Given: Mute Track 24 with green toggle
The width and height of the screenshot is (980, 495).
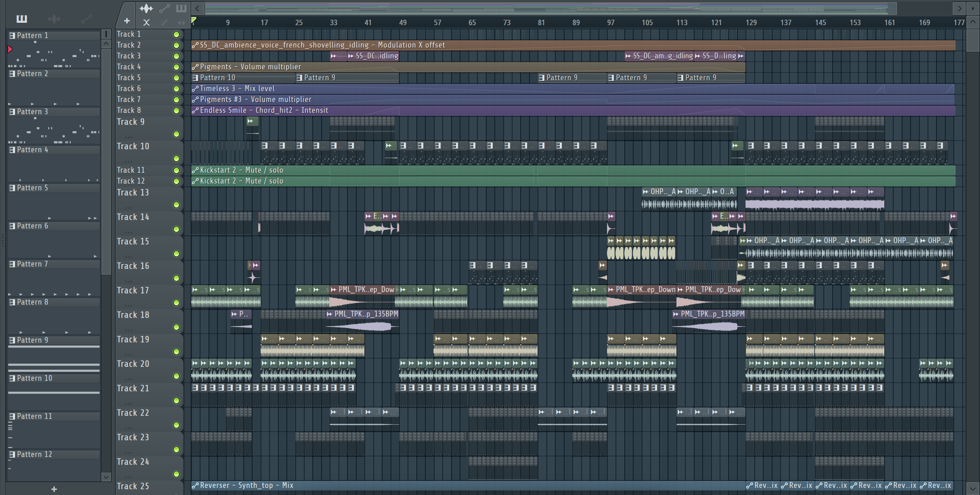Looking at the screenshot, I should 176,474.
